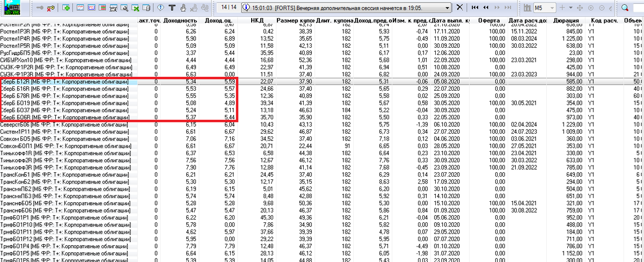Click yield 7,90 in Тинькофф3R row
644x262 pixels.
[191, 168]
